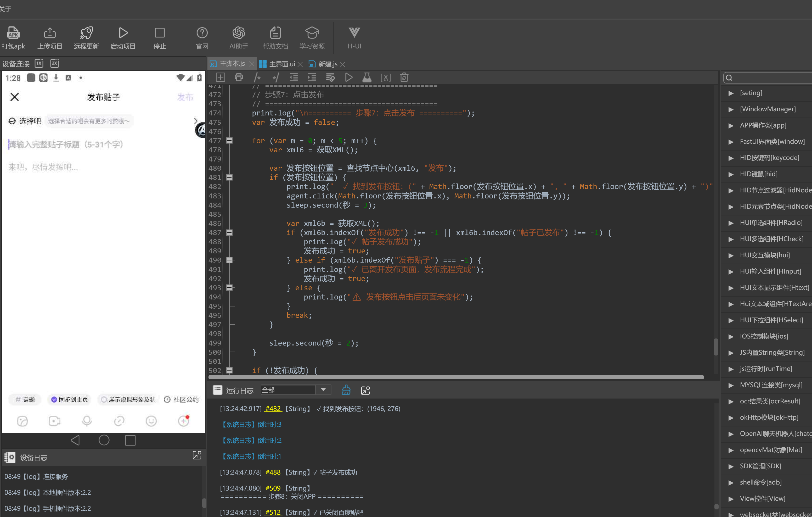This screenshot has width=812, height=517.
Task: Click the [x] variable icon in editor toolbar
Action: [386, 78]
